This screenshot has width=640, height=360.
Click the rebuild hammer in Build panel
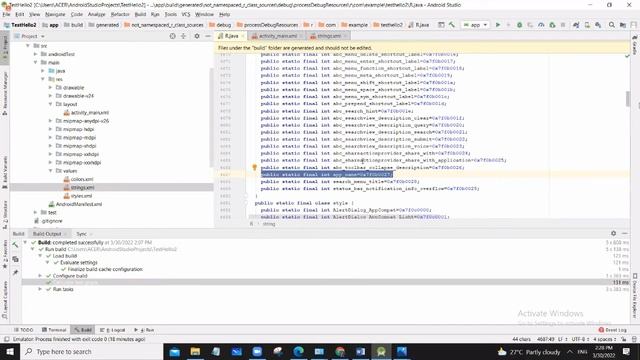click(15, 245)
